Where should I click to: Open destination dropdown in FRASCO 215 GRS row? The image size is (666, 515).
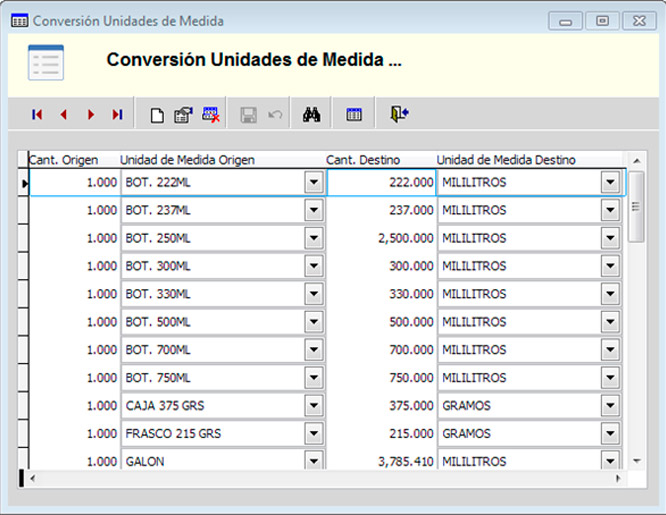[x=609, y=434]
